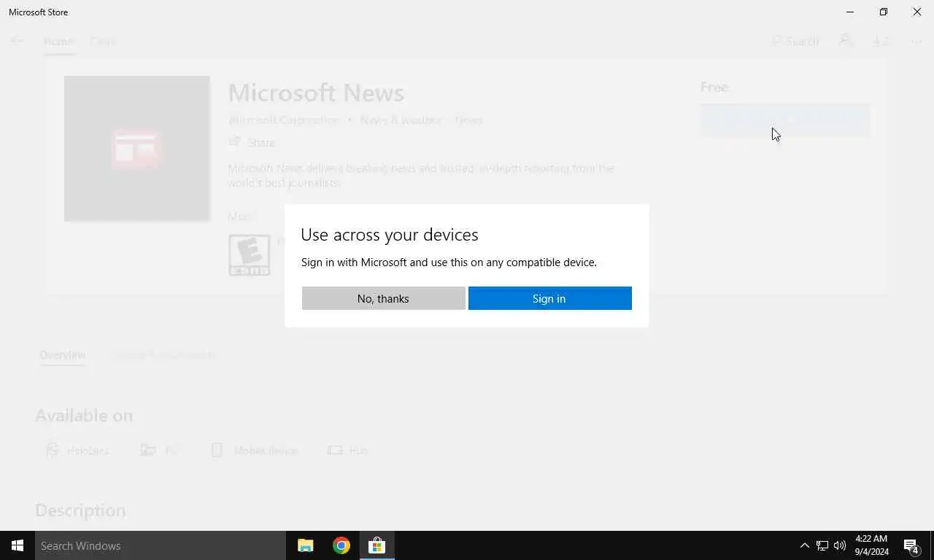This screenshot has width=934, height=560.
Task: Open the Action Center notifications icon
Action: (x=911, y=545)
